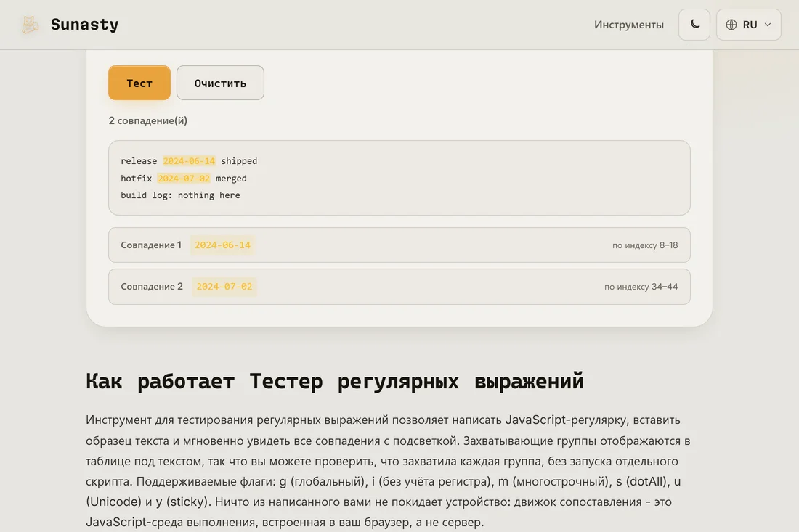Click the Sunasty brand name
The height and width of the screenshot is (532, 799).
(84, 25)
